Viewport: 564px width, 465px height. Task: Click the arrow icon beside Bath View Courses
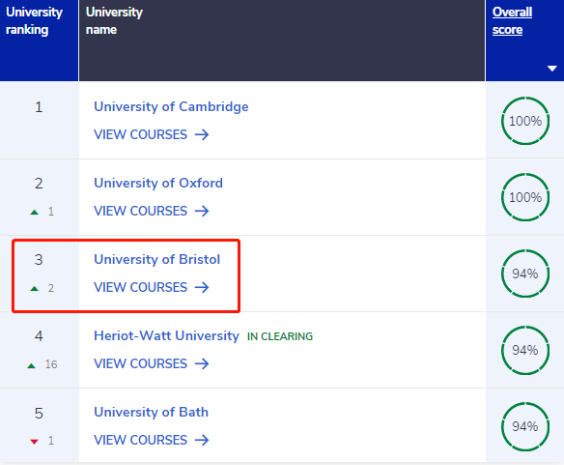coord(202,440)
